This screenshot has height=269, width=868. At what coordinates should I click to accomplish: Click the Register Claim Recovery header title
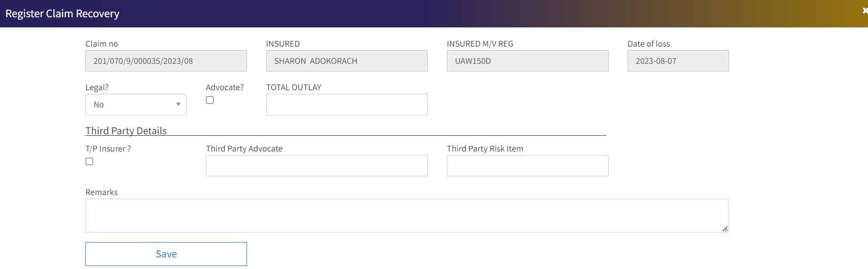(62, 14)
